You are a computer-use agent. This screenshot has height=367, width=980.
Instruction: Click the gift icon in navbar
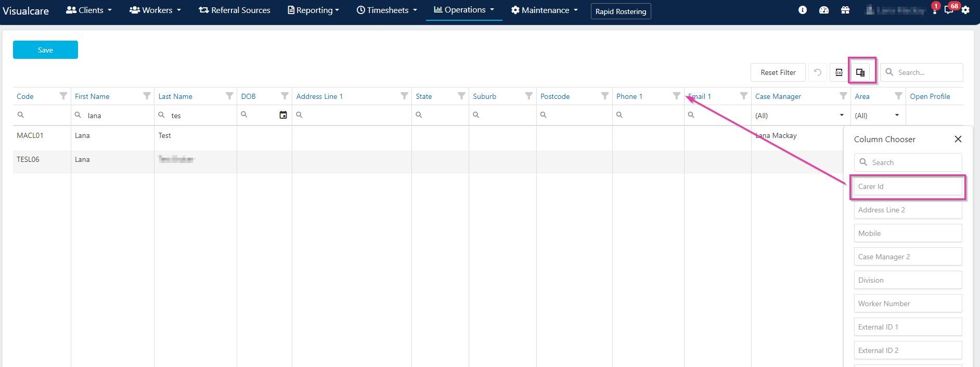coord(845,10)
